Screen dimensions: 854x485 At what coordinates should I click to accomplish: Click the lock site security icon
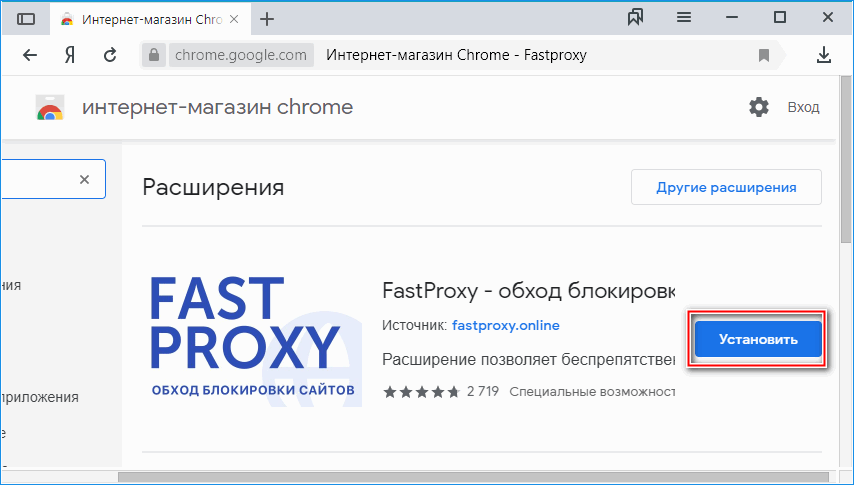click(x=152, y=55)
